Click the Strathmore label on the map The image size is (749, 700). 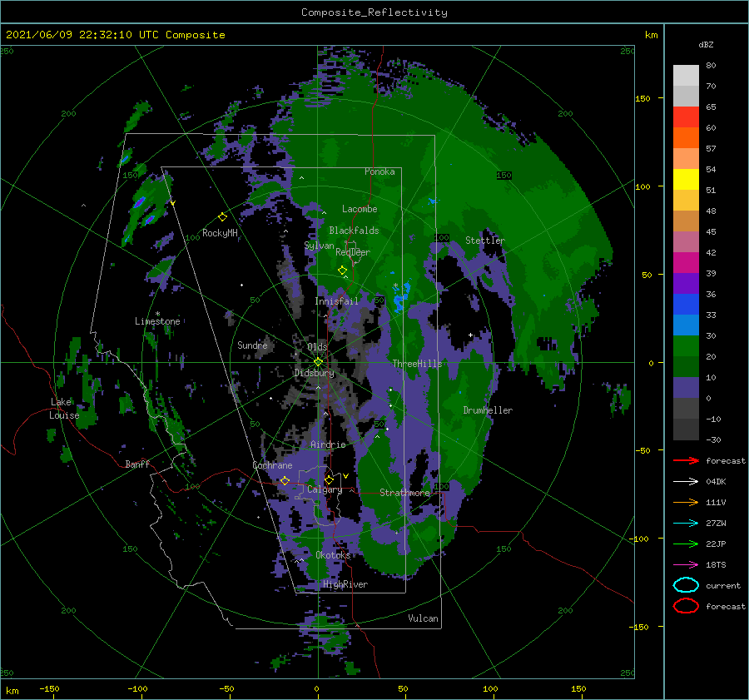pos(405,493)
